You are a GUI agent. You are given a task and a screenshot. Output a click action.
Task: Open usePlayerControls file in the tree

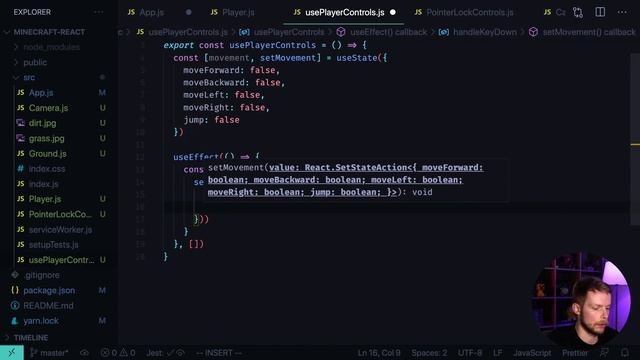[61, 260]
